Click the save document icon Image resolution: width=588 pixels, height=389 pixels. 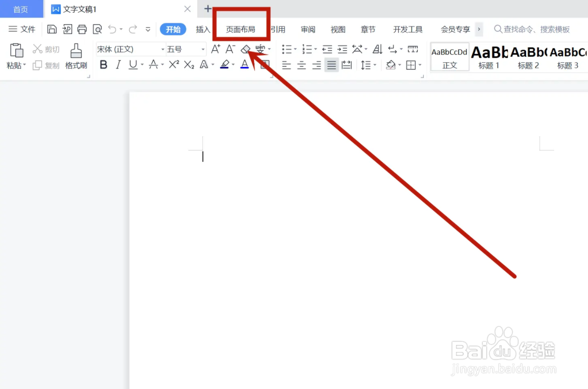[52, 29]
